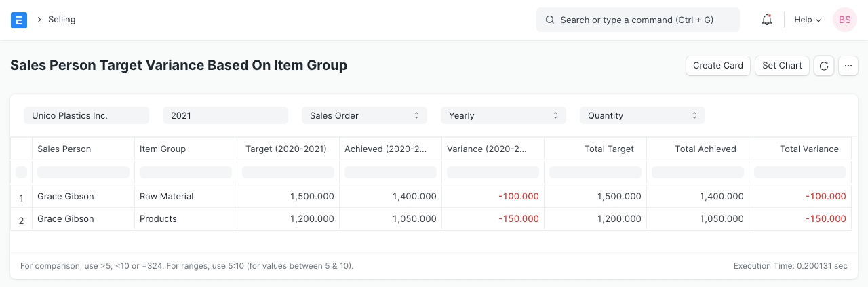Expand the Sales Order document type dropdown
The image size is (868, 287).
click(364, 116)
